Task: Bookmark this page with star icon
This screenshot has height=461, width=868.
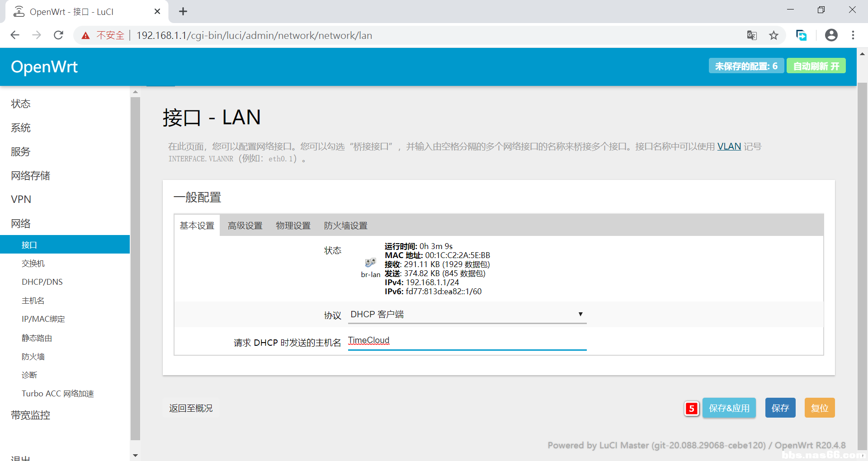Action: click(x=774, y=35)
